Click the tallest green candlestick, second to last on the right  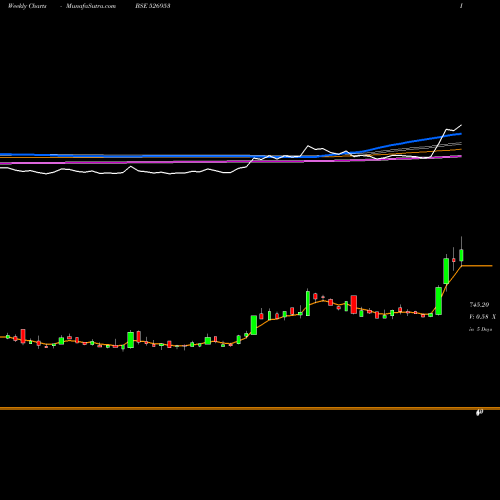click(x=446, y=271)
